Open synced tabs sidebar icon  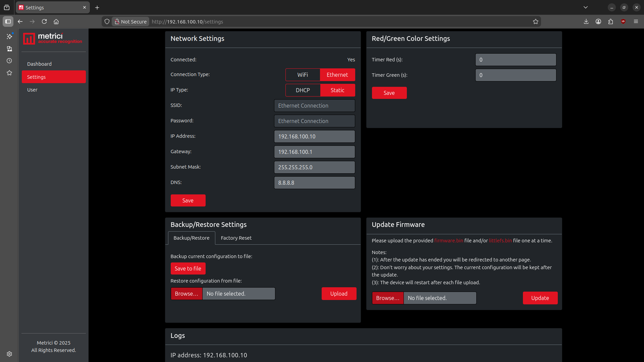coord(9,49)
